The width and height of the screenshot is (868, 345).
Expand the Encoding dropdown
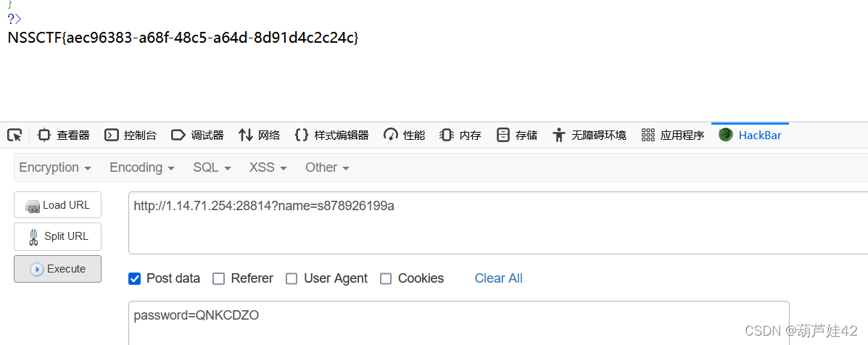coord(142,167)
